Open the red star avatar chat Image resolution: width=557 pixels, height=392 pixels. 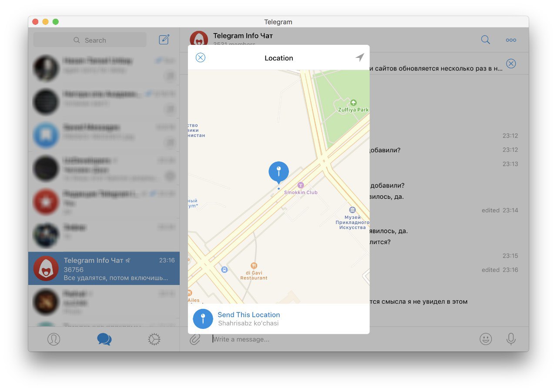click(x=46, y=202)
